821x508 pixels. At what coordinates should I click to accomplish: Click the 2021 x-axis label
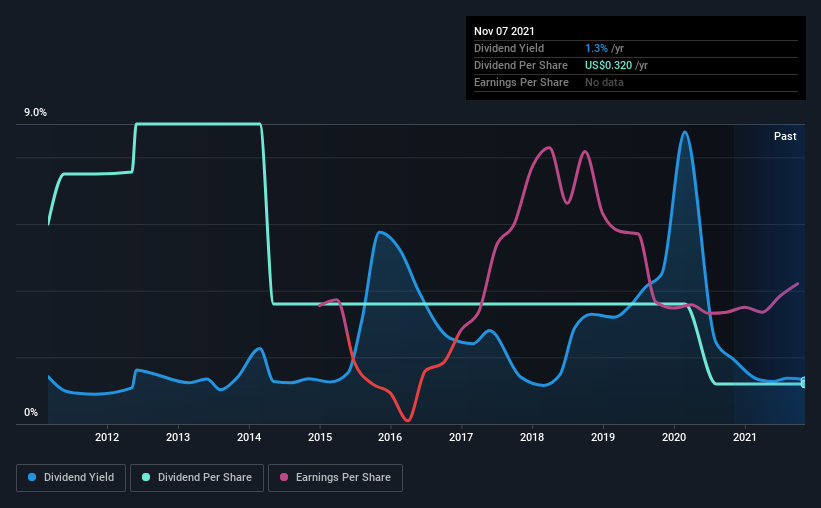[745, 437]
